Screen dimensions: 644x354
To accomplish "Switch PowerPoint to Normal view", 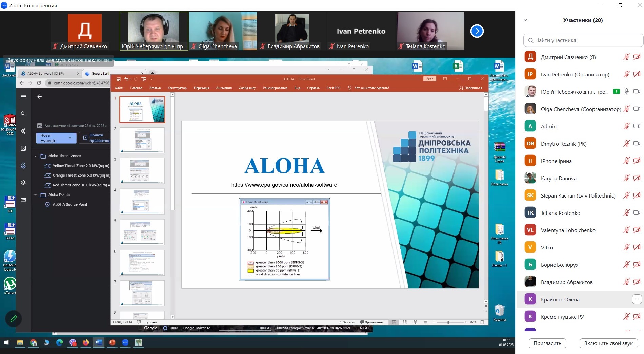I will coord(394,322).
